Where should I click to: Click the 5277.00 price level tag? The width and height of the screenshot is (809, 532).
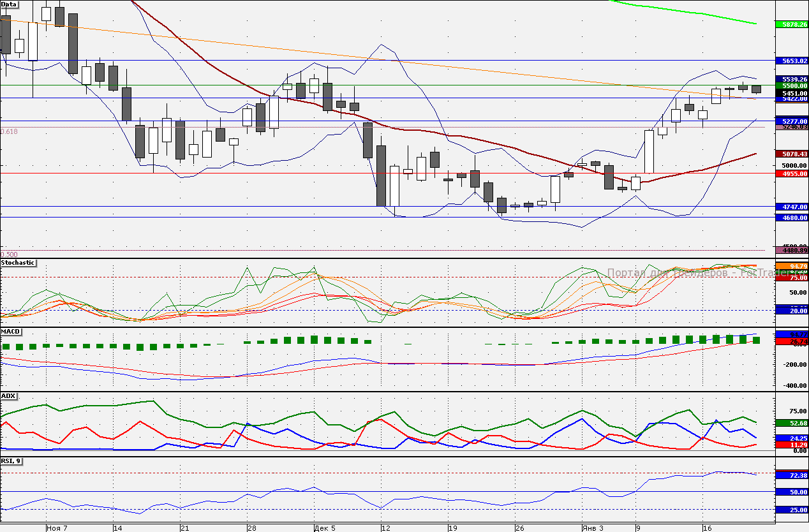pyautogui.click(x=791, y=121)
